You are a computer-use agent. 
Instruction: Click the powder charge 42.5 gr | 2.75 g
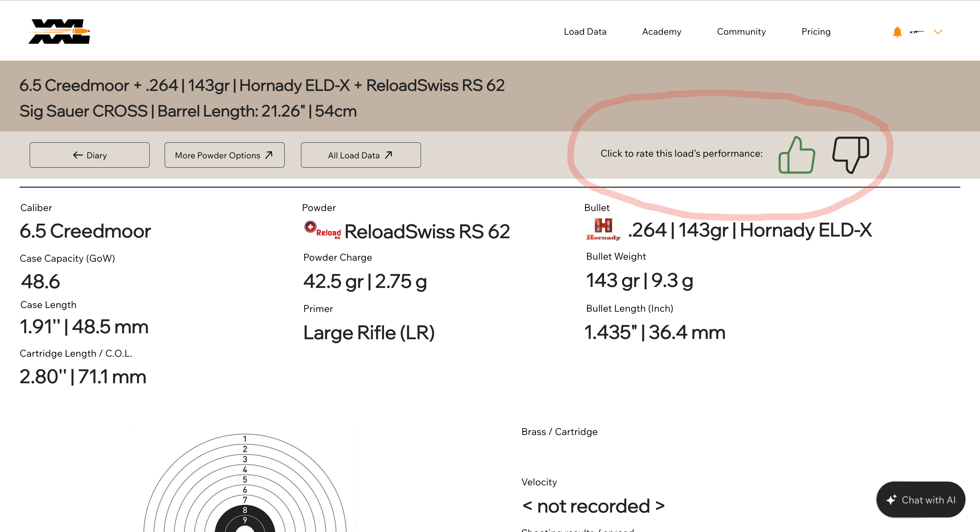pos(365,282)
